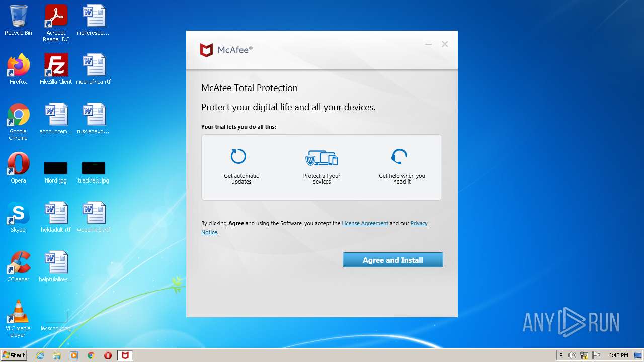Launch Chrome from the taskbar
Viewport: 644px width, 362px height.
point(91,355)
